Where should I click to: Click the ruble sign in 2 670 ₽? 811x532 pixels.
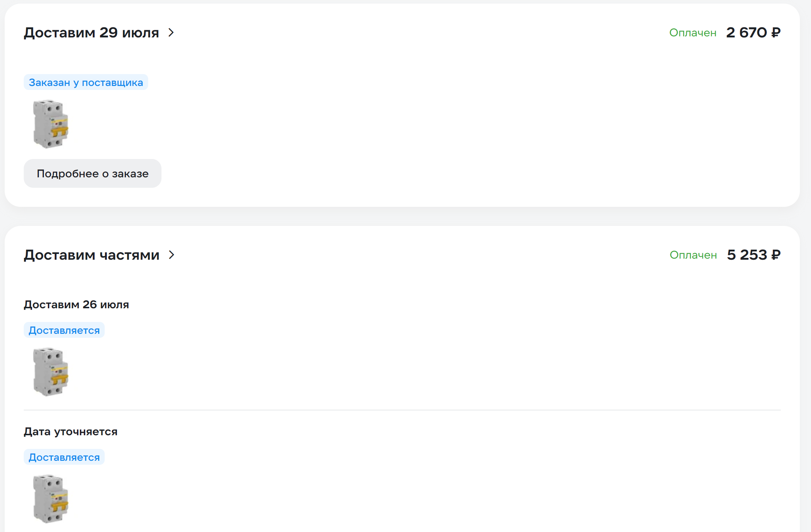click(x=776, y=33)
